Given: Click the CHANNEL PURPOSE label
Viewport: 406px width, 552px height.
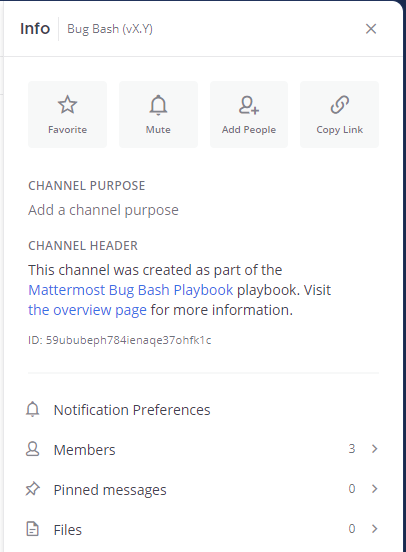Looking at the screenshot, I should click(87, 186).
